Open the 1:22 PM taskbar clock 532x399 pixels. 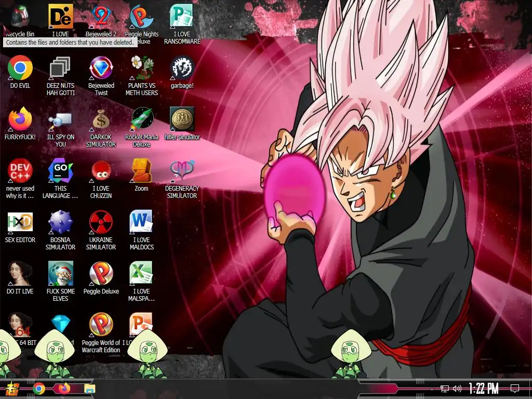pos(484,389)
